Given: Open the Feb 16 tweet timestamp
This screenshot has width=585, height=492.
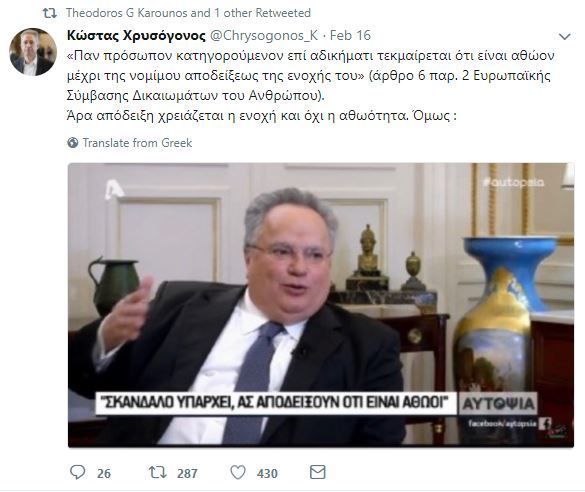Looking at the screenshot, I should tap(350, 35).
